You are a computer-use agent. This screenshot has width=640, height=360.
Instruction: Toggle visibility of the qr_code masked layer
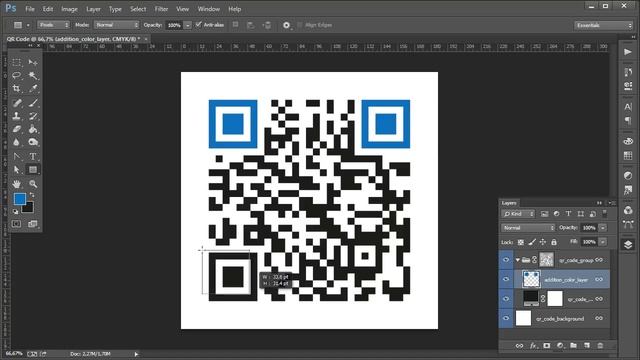click(506, 299)
